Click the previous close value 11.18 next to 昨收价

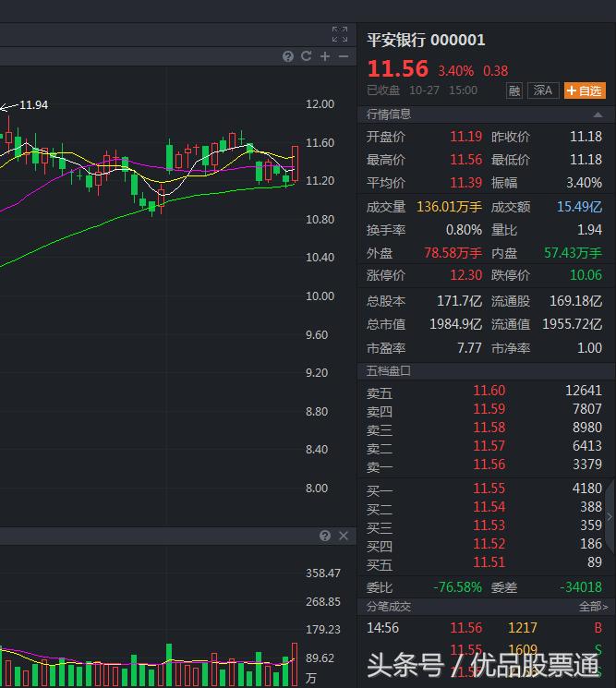[x=586, y=137]
